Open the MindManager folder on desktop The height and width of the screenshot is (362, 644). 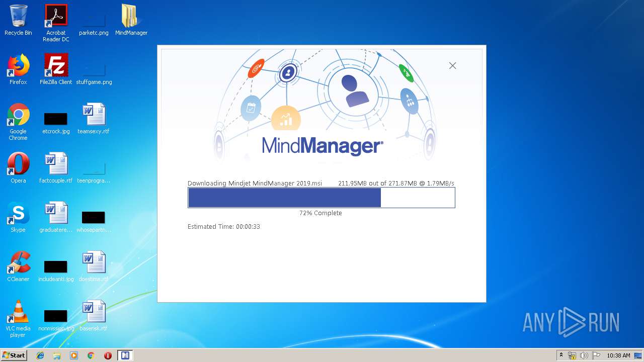click(x=131, y=20)
